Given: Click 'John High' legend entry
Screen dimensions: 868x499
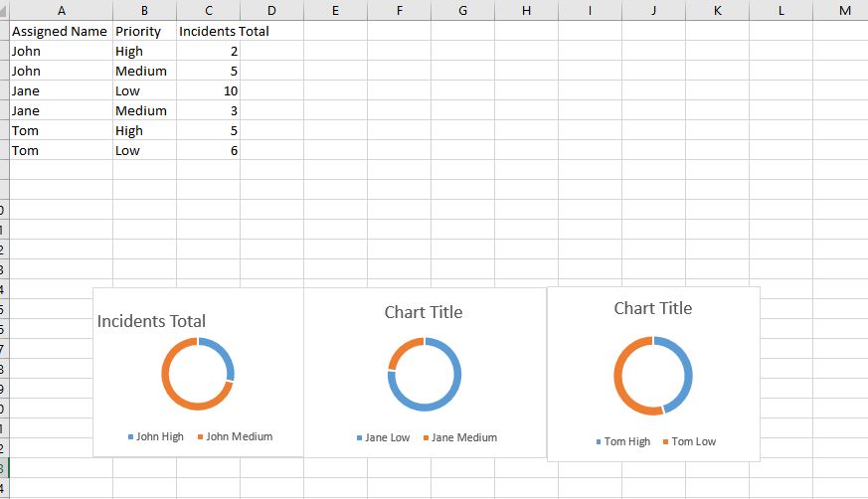Looking at the screenshot, I should coord(155,436).
